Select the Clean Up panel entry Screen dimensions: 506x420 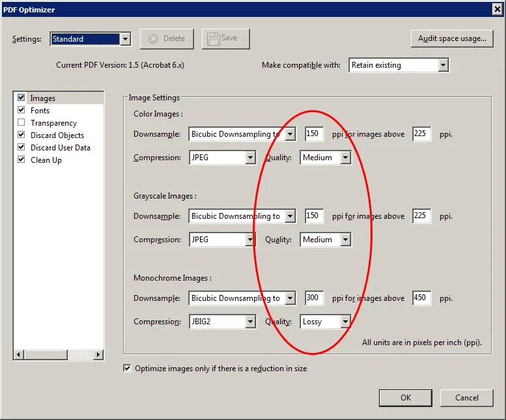pyautogui.click(x=46, y=160)
